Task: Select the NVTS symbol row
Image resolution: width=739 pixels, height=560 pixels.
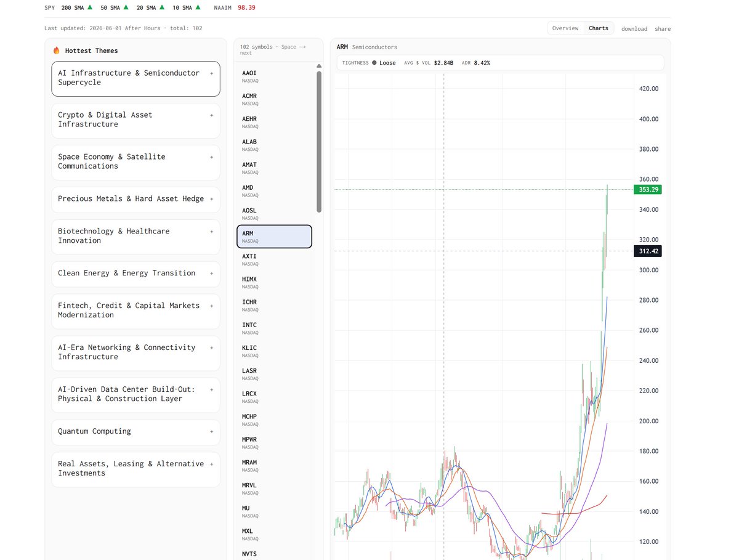Action: click(275, 554)
